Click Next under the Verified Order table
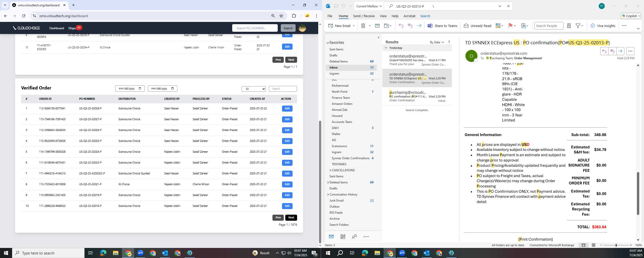The width and height of the screenshot is (644, 258). pos(291,217)
